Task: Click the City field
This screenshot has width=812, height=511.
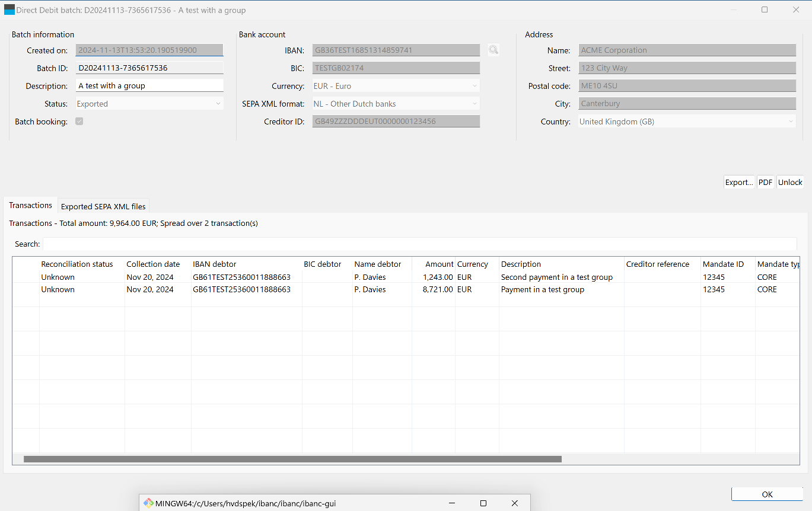Action: pyautogui.click(x=687, y=104)
